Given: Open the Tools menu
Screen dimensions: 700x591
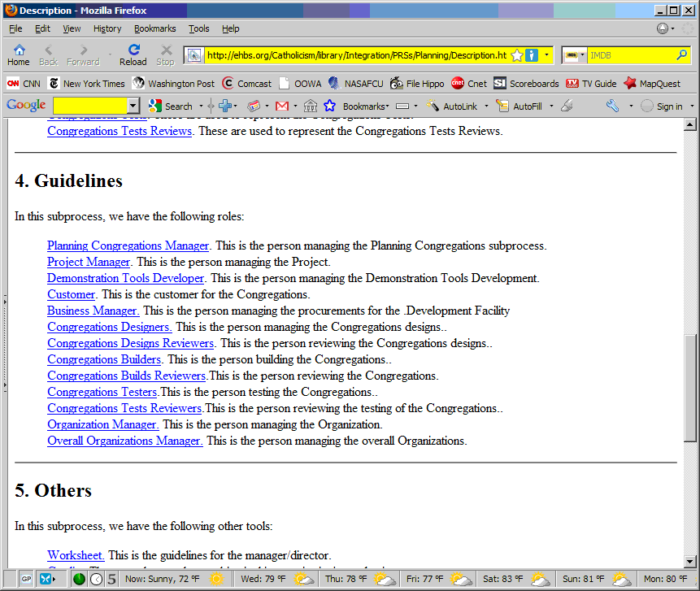Looking at the screenshot, I should (x=198, y=28).
